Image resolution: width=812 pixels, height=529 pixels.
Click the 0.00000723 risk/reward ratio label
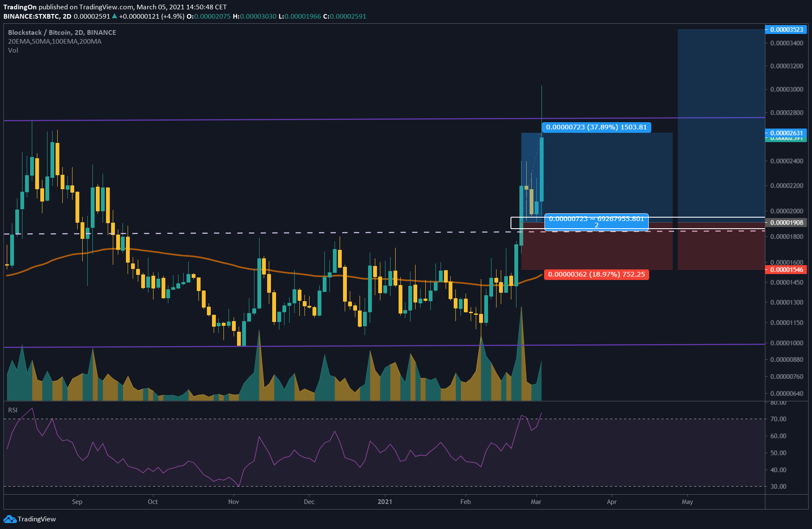596,222
